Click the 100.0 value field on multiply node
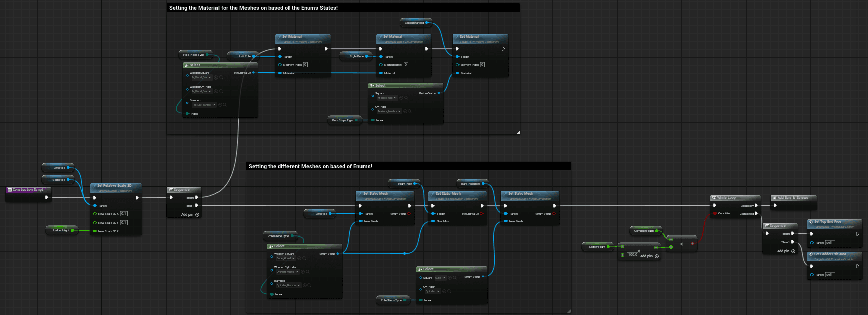The height and width of the screenshot is (315, 868). 633,255
